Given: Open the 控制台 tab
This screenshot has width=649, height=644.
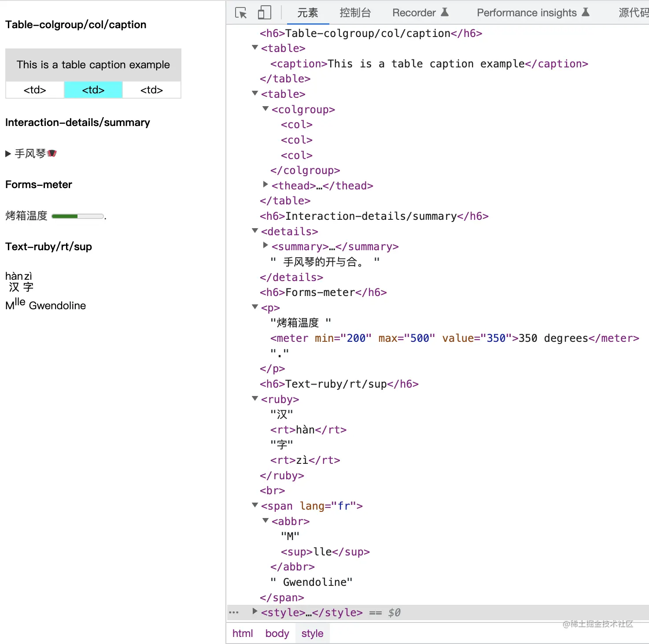Looking at the screenshot, I should [355, 13].
